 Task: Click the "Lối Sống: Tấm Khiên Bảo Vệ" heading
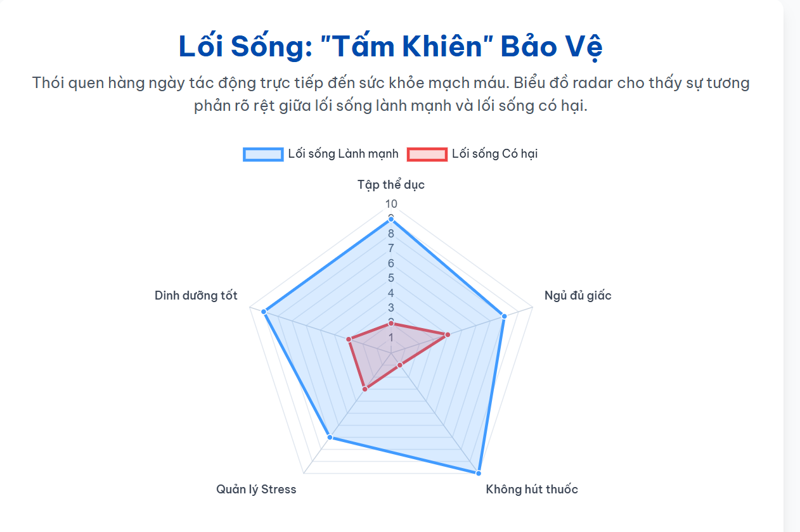(390, 46)
